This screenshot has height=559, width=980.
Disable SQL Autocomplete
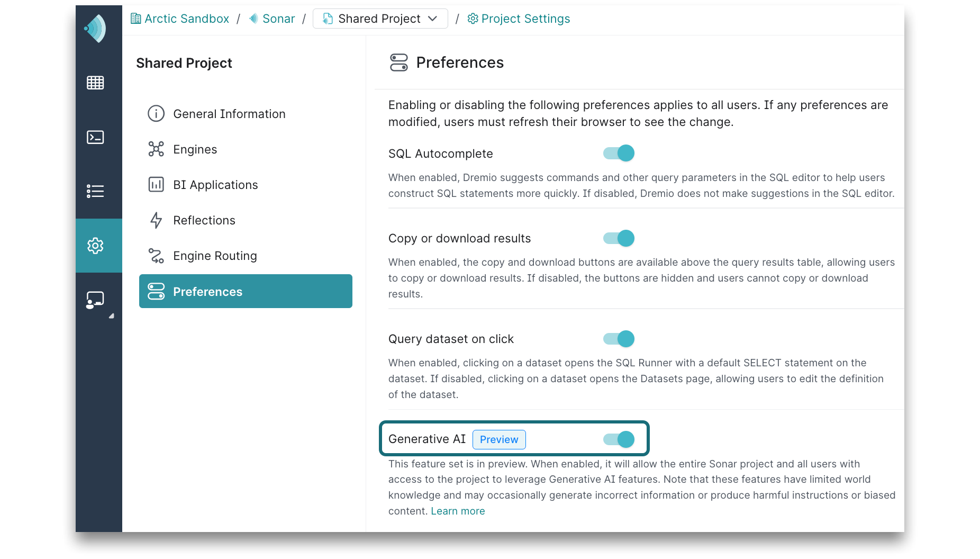pos(618,153)
